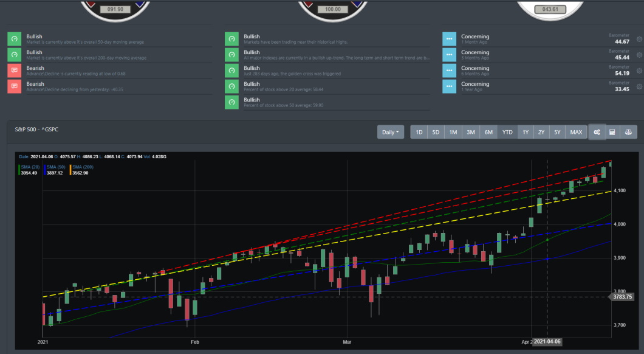The width and height of the screenshot is (644, 354).
Task: Open gear settings for 6 Months Ago barometer
Action: point(639,71)
